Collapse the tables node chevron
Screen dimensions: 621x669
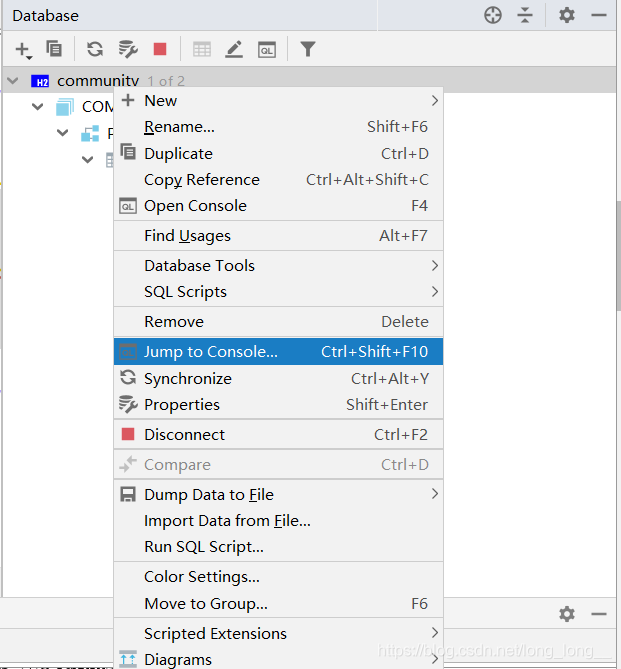coord(87,160)
